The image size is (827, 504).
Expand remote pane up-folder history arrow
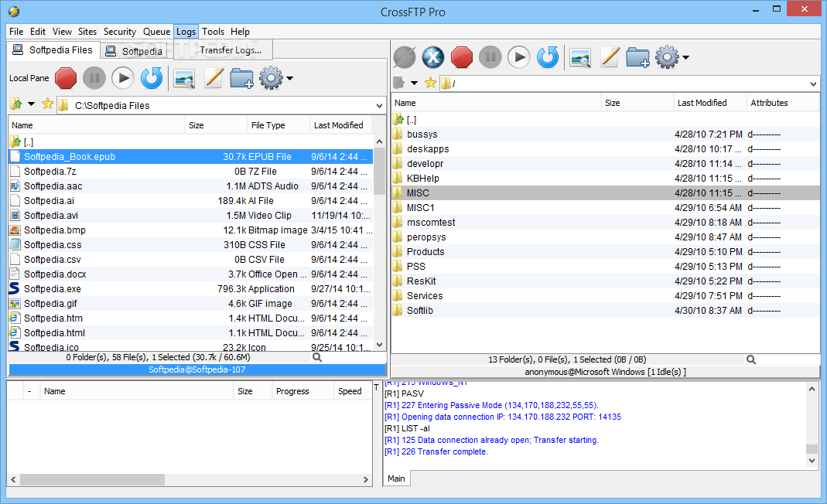414,83
